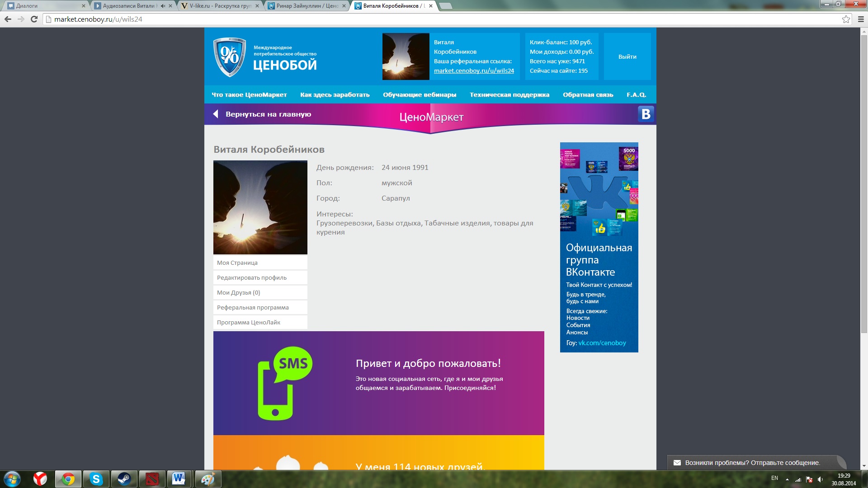Switch to the Ринар Зайнуллин tab
868x488 pixels.
[307, 6]
